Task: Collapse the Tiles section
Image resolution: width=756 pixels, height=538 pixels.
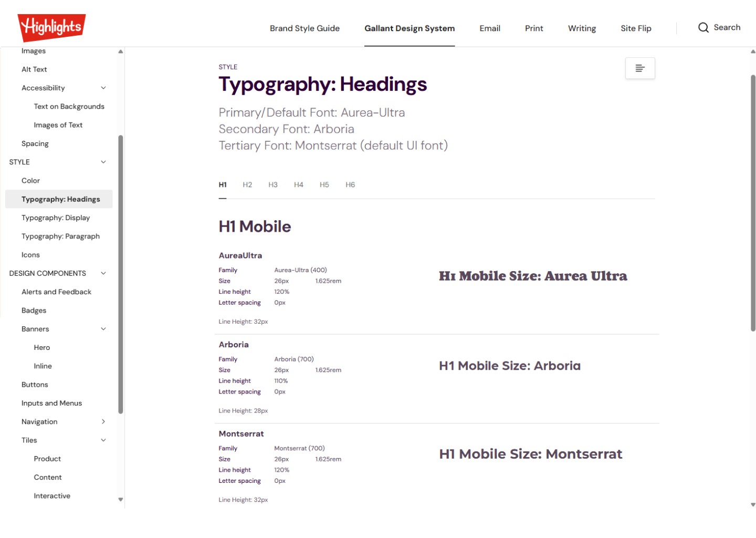Action: (103, 440)
